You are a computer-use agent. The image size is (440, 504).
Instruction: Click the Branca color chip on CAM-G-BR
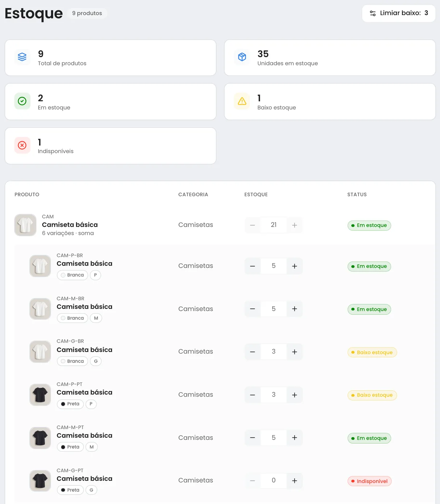pos(72,361)
